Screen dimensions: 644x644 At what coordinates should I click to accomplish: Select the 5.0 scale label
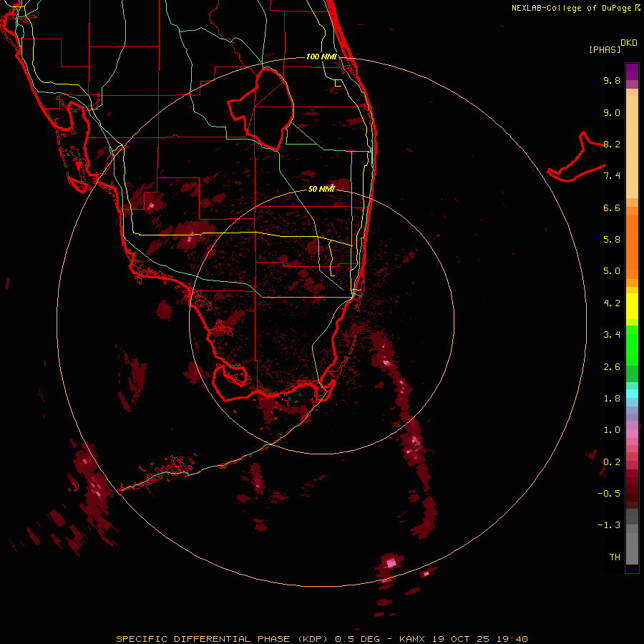click(x=612, y=271)
